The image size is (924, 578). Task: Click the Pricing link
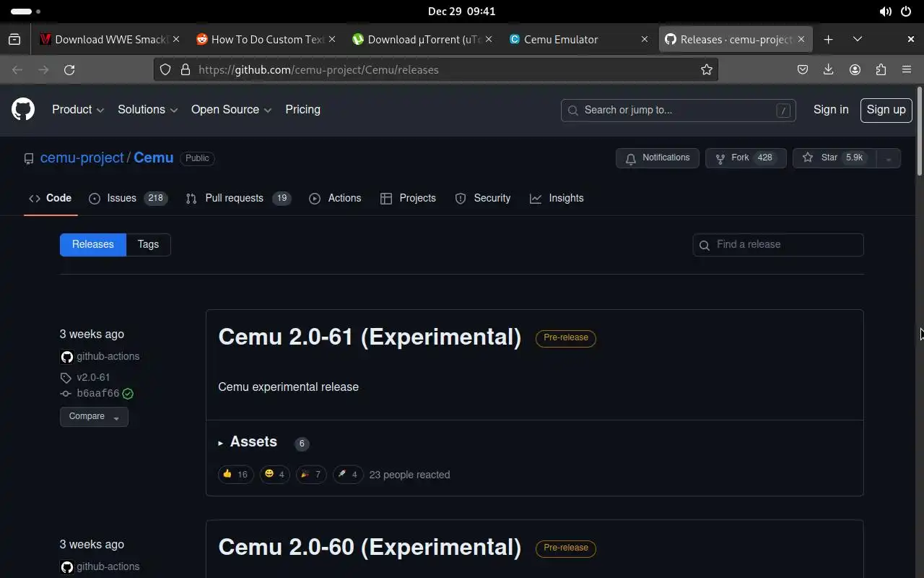(x=302, y=110)
